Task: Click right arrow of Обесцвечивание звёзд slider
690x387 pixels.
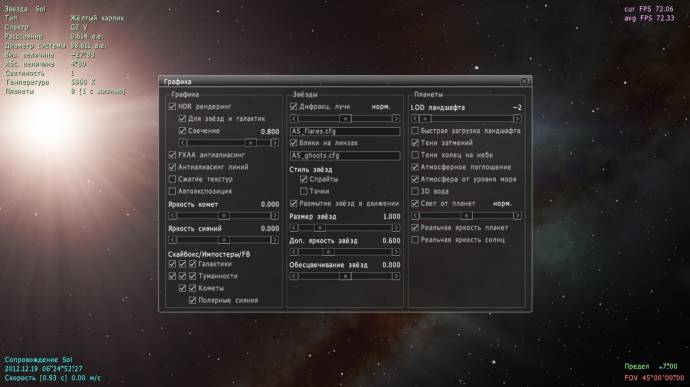Action: 396,276
